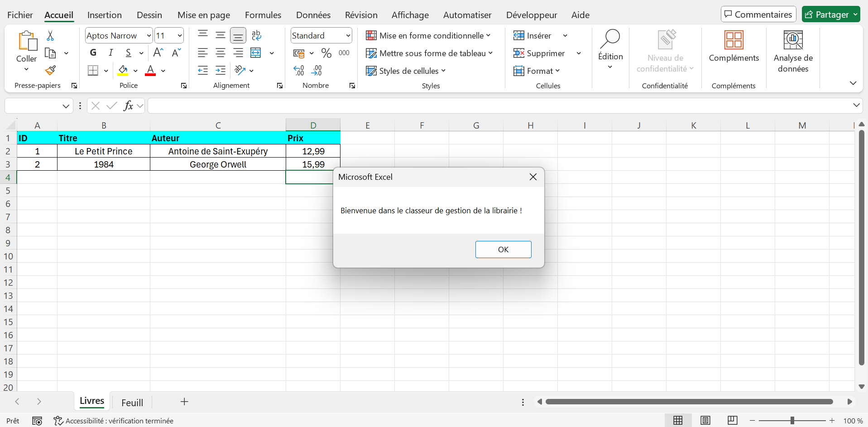
Task: Open the Commentaires pane
Action: click(758, 14)
